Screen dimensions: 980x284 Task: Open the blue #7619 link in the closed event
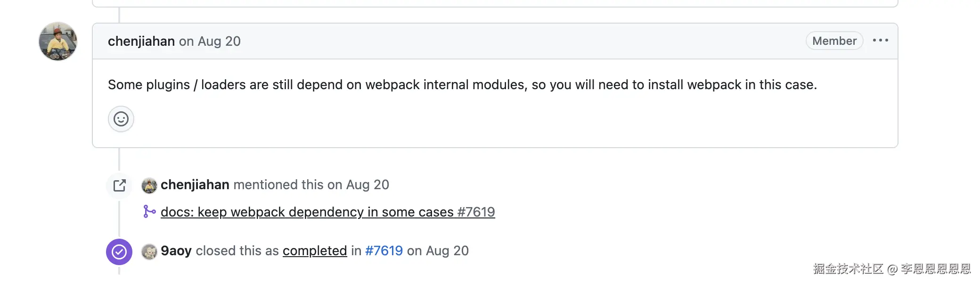[384, 251]
